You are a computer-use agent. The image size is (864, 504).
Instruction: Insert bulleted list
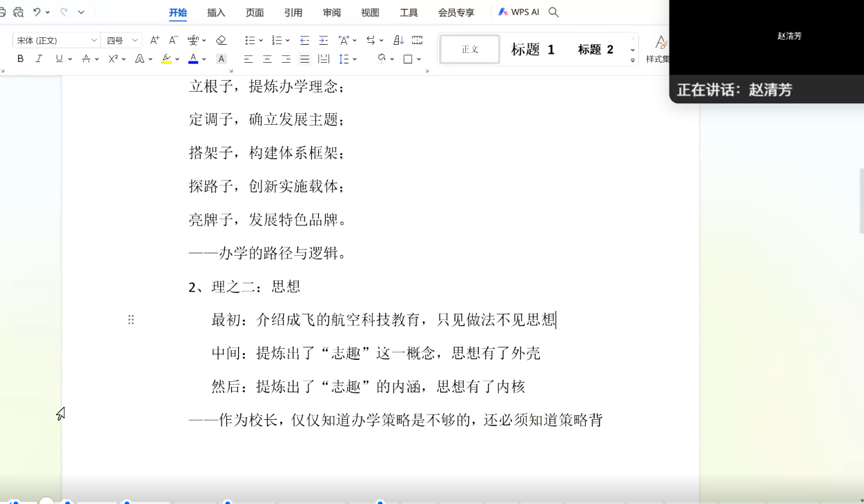[x=250, y=41]
